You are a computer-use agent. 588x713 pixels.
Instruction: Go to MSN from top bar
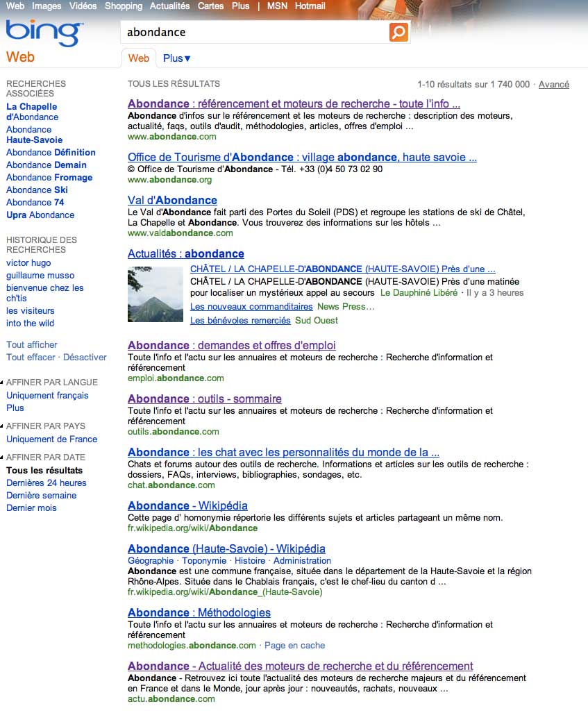[x=277, y=6]
